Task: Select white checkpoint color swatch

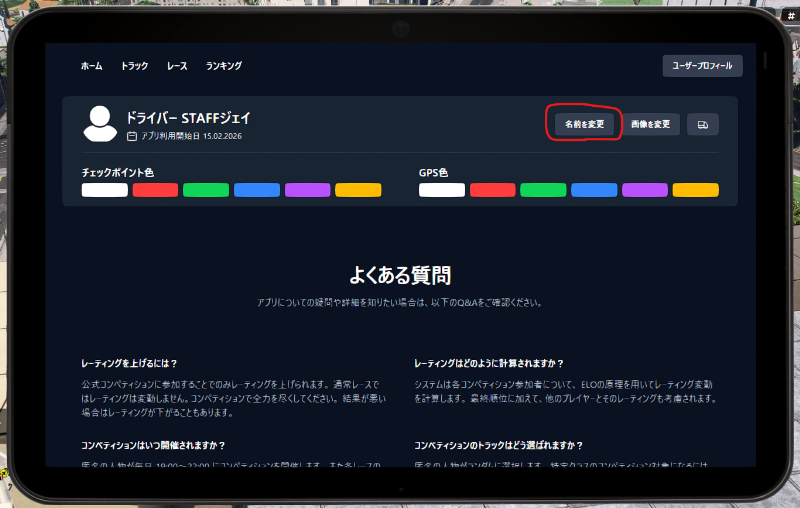Action: (105, 190)
